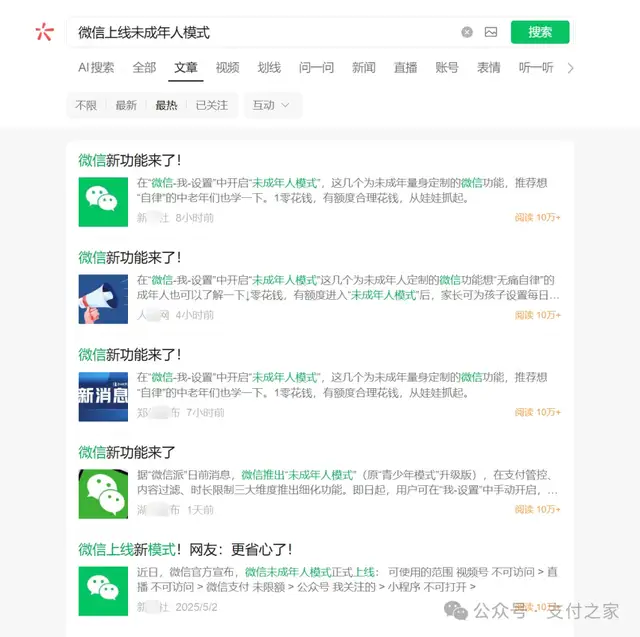This screenshot has width=640, height=637.
Task: Open the 划线 tab
Action: tap(269, 67)
